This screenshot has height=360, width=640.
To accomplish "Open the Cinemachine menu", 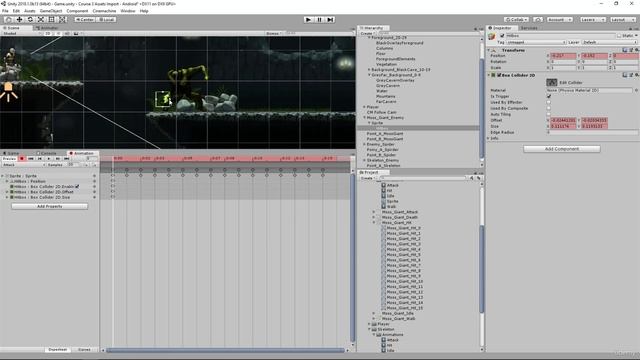I will click(104, 11).
